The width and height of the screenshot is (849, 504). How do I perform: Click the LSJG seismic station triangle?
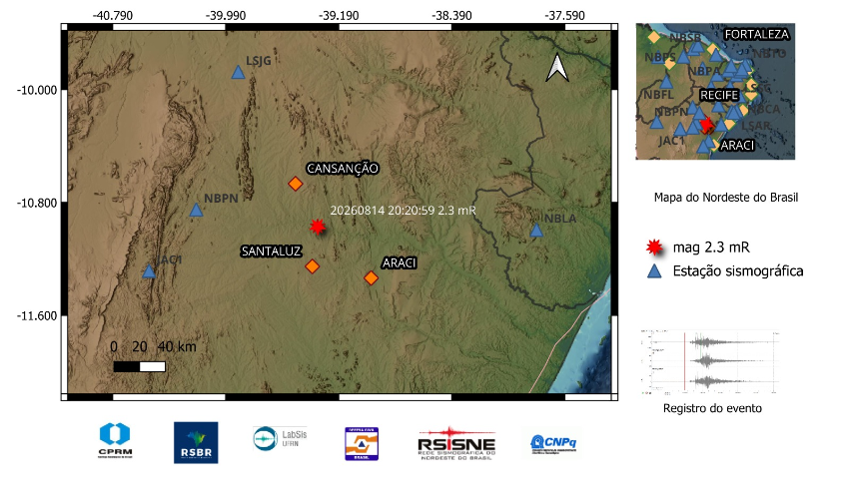(x=239, y=72)
